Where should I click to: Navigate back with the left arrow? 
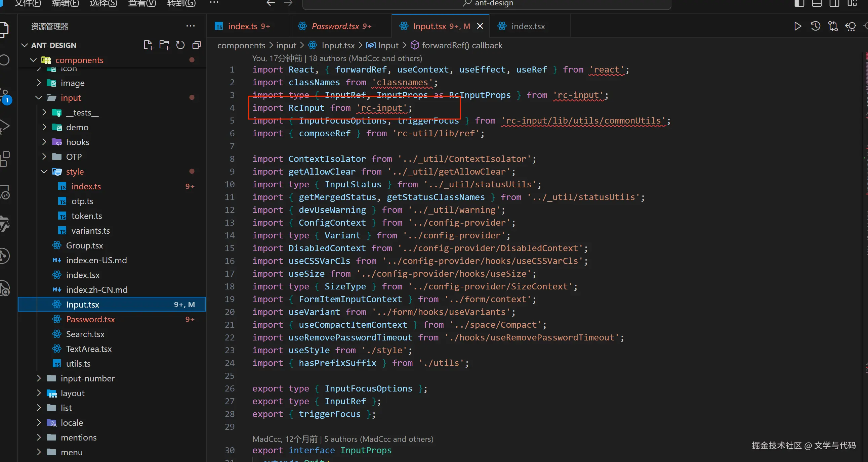click(271, 3)
